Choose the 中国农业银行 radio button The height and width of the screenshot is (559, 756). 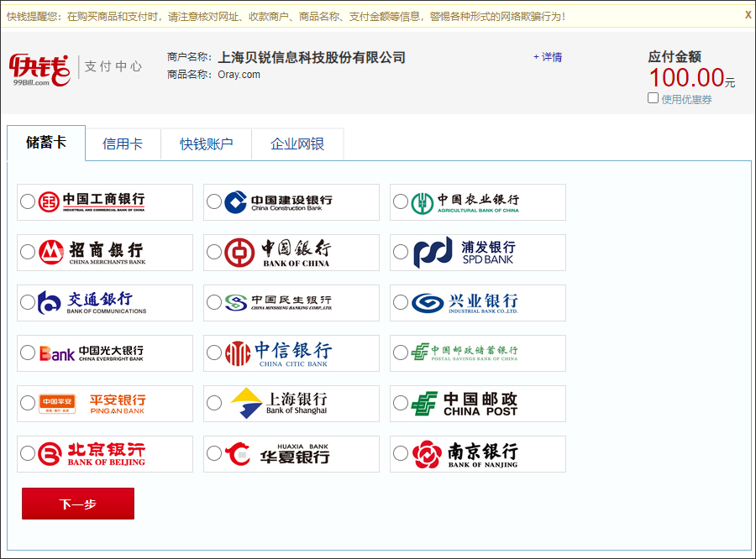pyautogui.click(x=401, y=201)
